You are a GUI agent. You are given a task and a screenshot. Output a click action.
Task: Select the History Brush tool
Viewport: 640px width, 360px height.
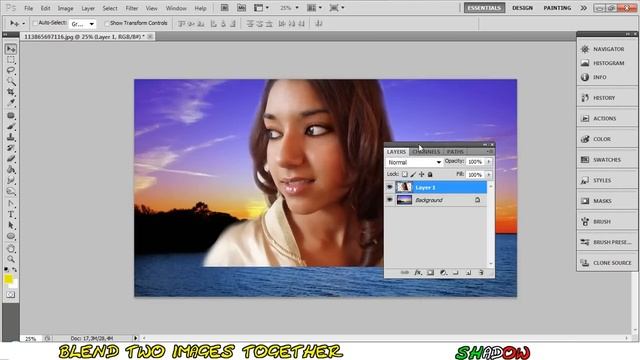(x=11, y=148)
